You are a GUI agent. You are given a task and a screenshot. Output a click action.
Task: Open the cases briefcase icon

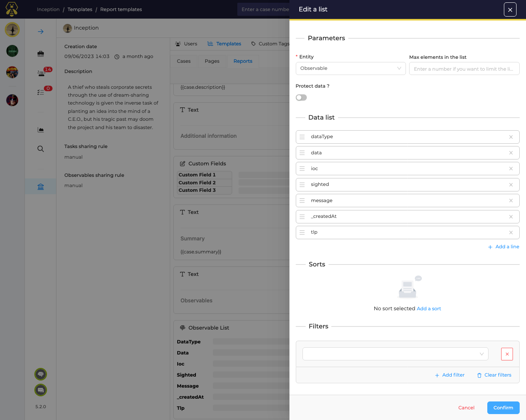(x=41, y=54)
